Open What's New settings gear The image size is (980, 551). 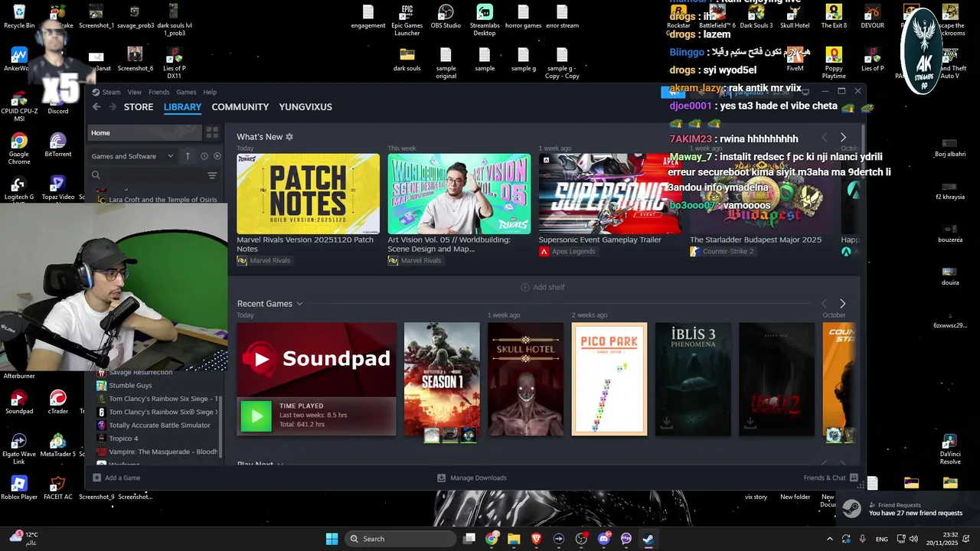point(289,137)
